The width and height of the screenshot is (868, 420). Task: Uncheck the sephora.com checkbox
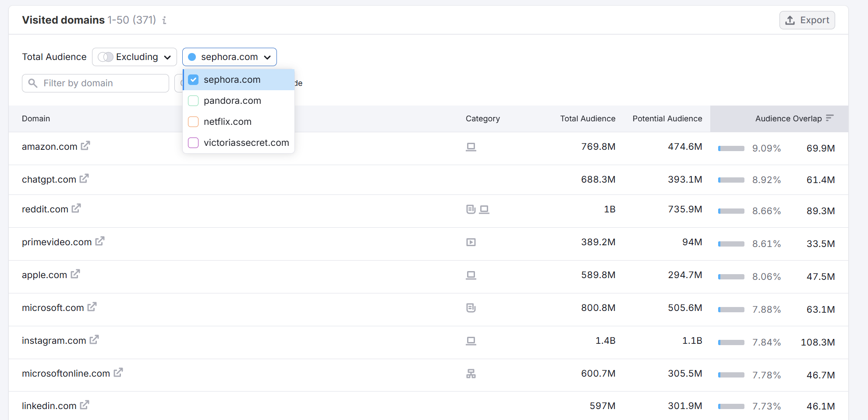[x=193, y=80]
